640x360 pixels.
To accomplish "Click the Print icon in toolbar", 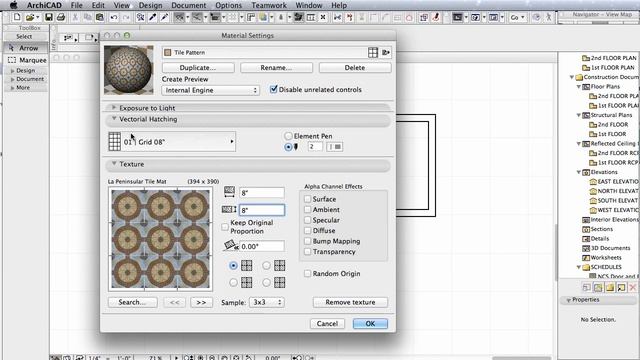I will (61, 17).
